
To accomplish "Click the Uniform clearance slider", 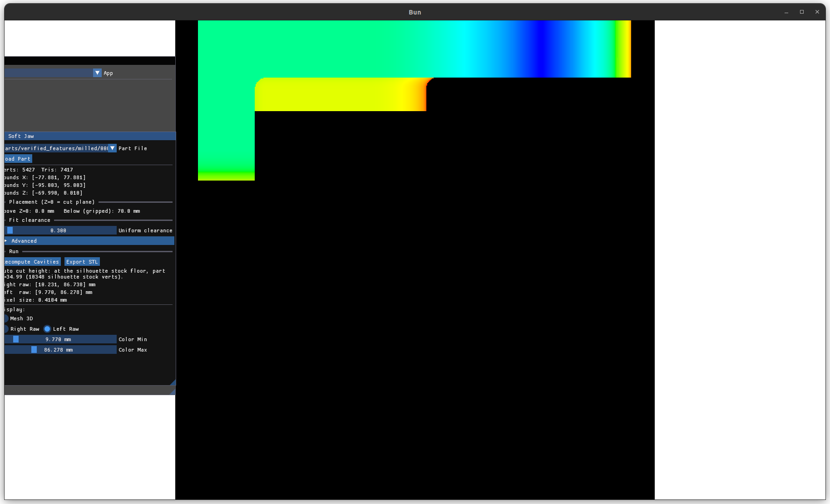I will point(60,230).
